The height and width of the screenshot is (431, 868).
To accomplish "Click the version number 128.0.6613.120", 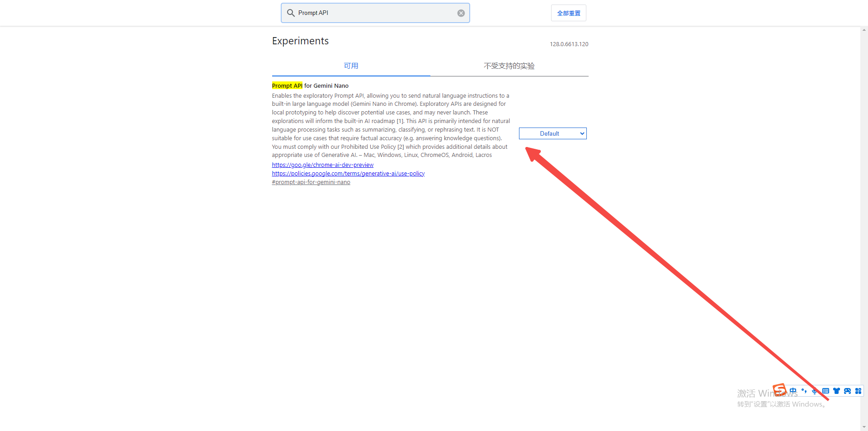I will tap(569, 44).
